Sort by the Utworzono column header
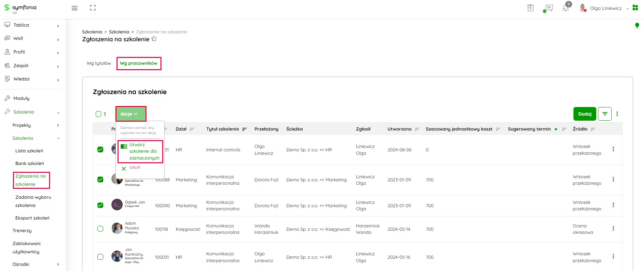 tap(399, 129)
